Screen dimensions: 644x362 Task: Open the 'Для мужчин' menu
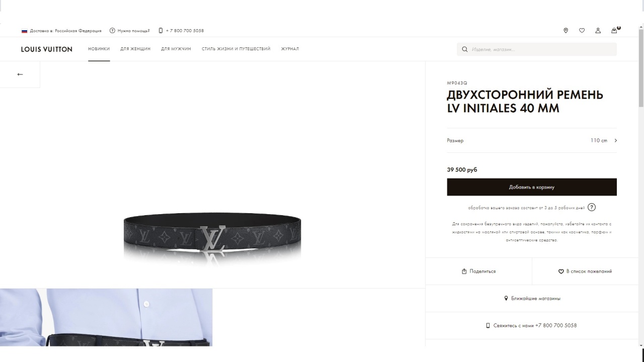coord(176,49)
